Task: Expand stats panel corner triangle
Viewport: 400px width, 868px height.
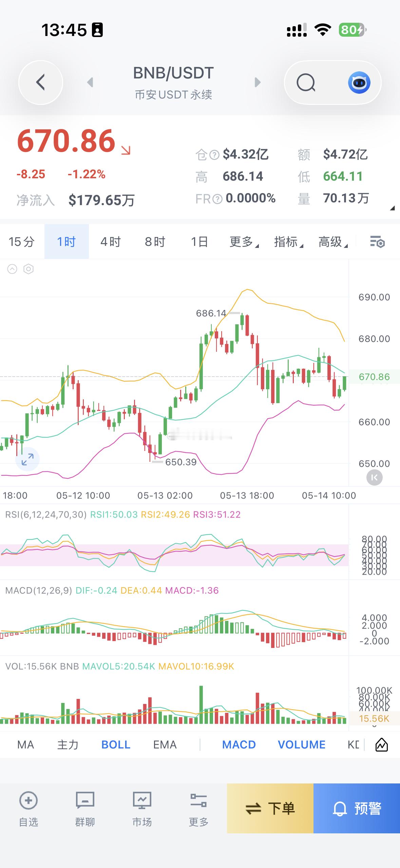Action: 392,208
